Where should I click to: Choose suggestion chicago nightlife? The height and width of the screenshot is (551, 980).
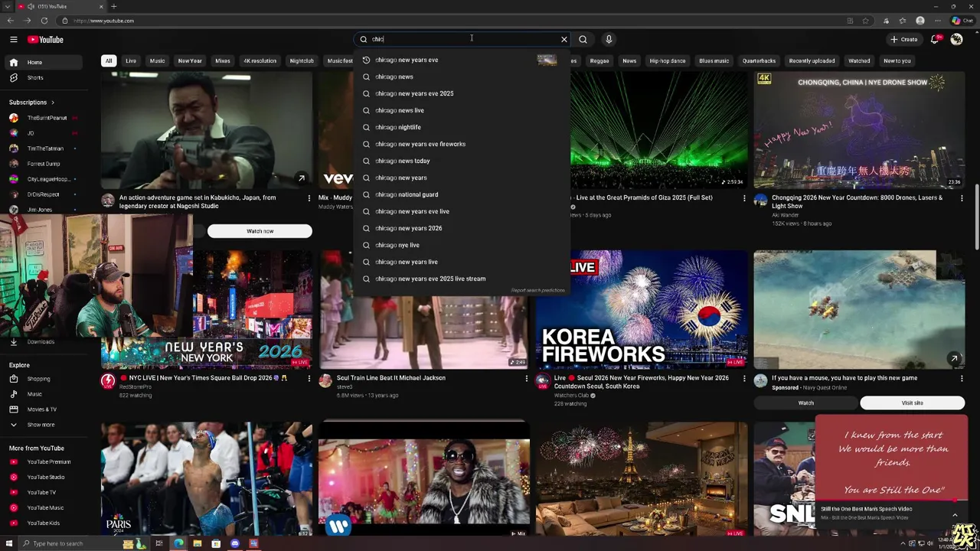pyautogui.click(x=462, y=127)
